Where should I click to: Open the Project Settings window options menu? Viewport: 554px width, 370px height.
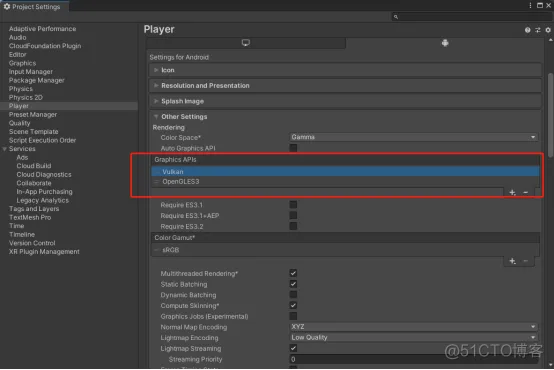[530, 5]
